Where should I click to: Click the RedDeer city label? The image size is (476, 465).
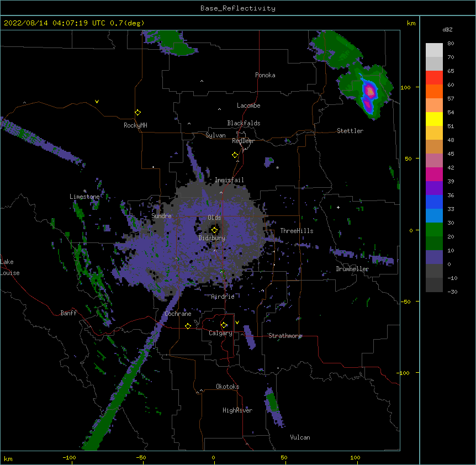tap(243, 141)
